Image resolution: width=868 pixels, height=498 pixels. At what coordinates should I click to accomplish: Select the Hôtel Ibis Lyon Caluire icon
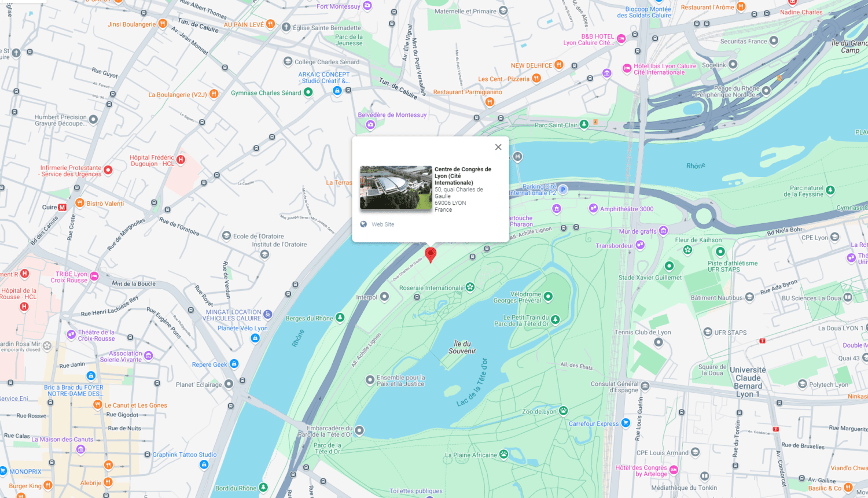coord(627,68)
